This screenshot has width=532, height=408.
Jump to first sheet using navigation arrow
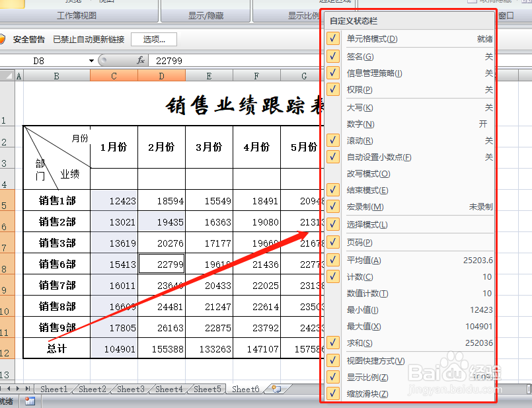pyautogui.click(x=3, y=389)
